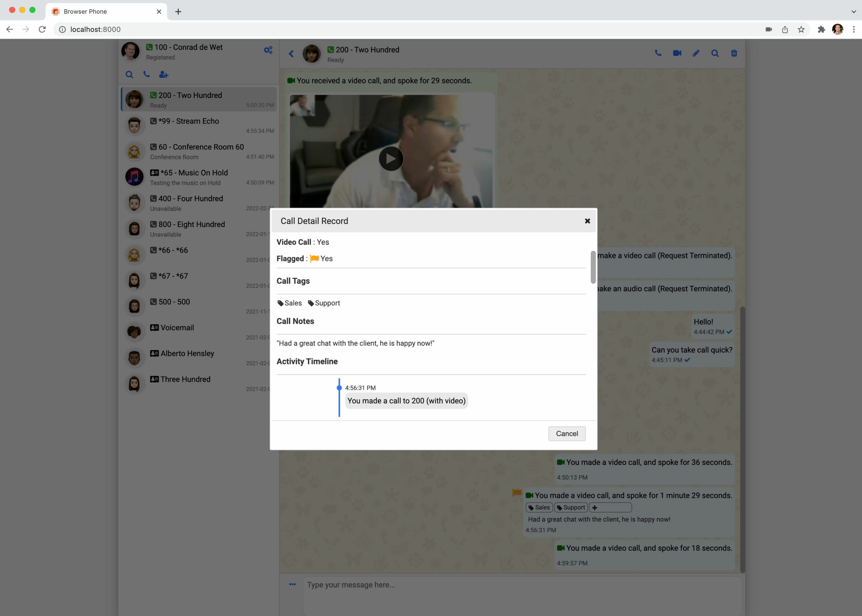Viewport: 862px width, 616px height.
Task: Search contacts using the sidebar magnifier icon
Action: pos(129,74)
